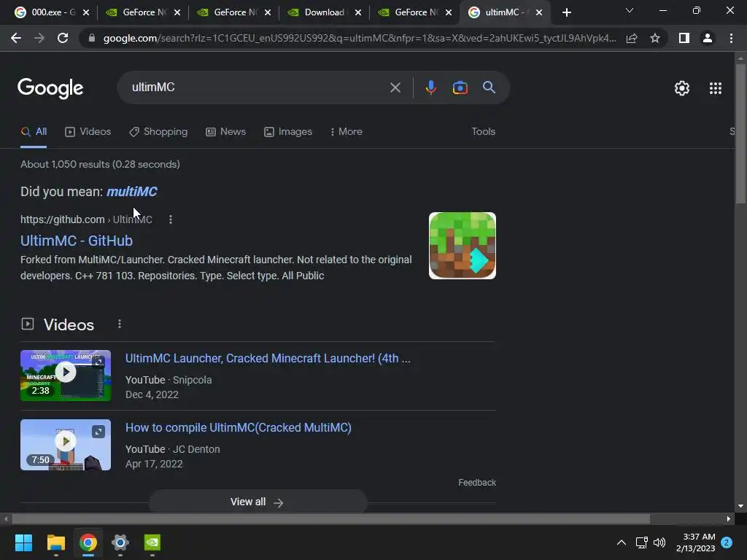The width and height of the screenshot is (747, 560).
Task: Select the Images results tab
Action: click(288, 132)
